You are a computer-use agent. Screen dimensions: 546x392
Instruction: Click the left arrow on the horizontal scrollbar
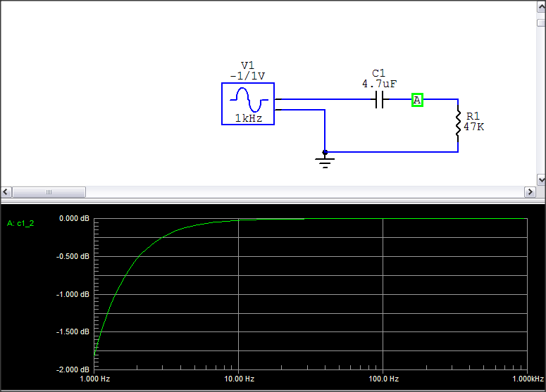(6, 191)
